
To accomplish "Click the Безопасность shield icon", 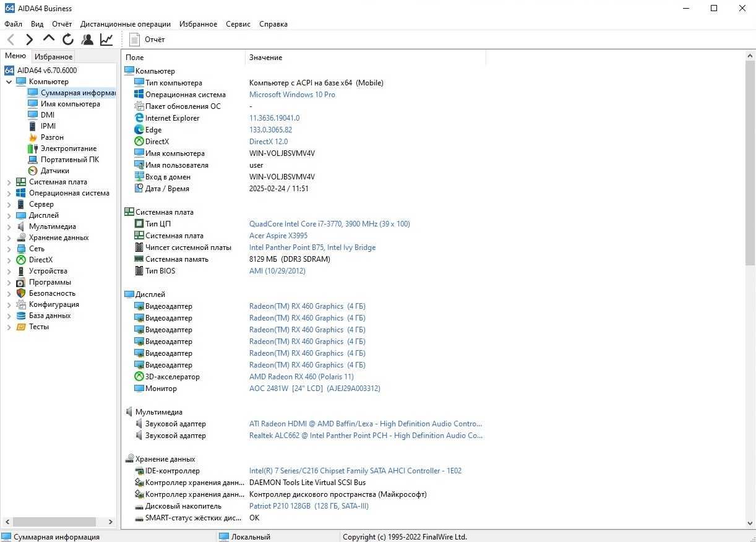I will coord(21,293).
